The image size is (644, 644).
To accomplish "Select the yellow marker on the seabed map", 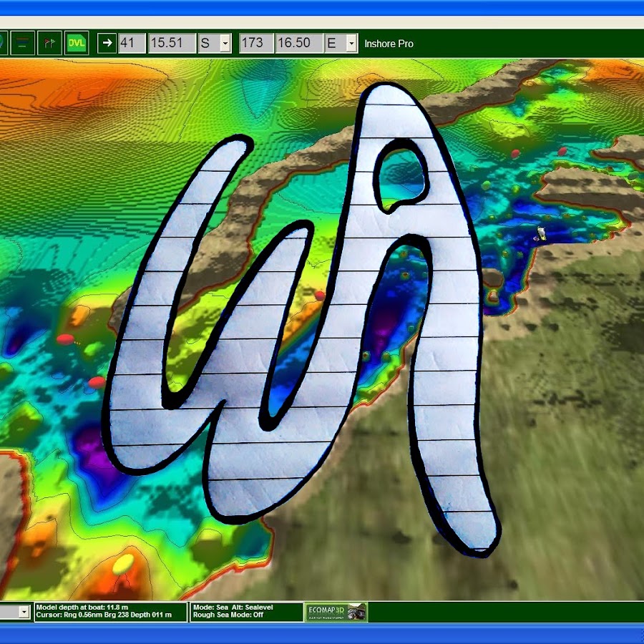I will 123,563.
